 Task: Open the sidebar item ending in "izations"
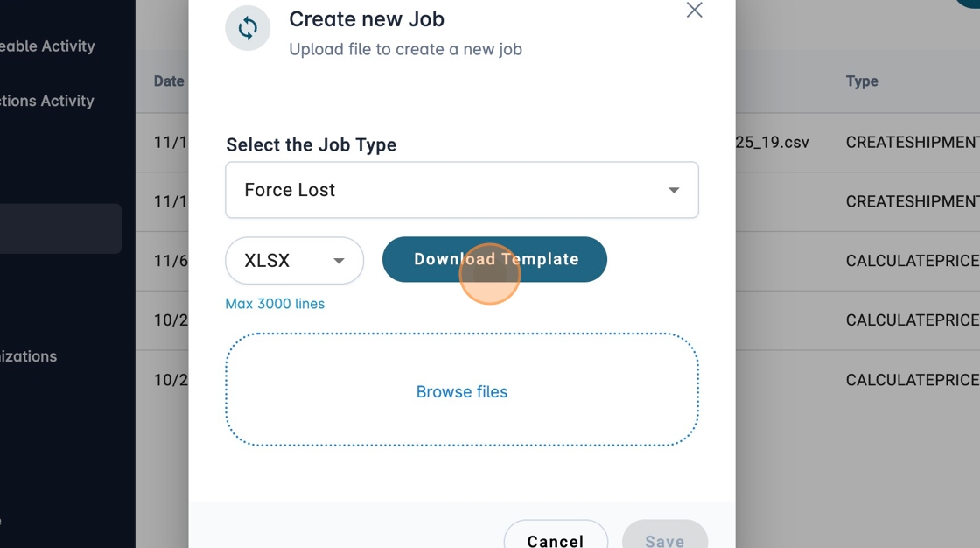29,356
